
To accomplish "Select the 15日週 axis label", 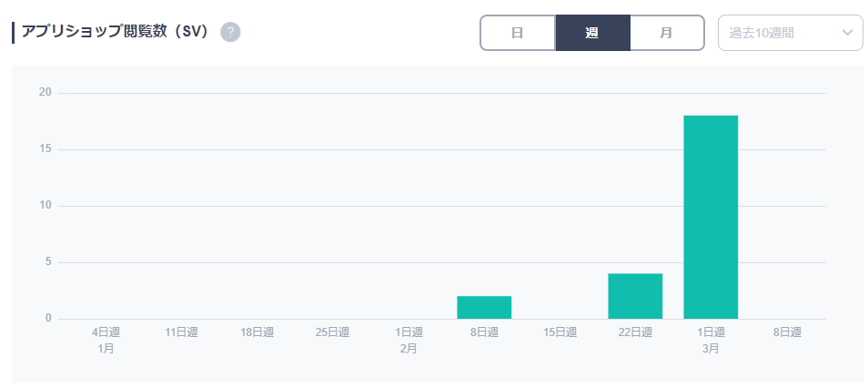I will pos(560,332).
